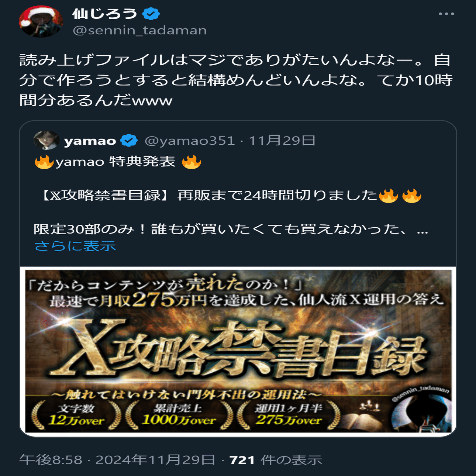This screenshot has height=476, width=476.
Task: Click the verified badge next to yamao
Action: [x=129, y=141]
